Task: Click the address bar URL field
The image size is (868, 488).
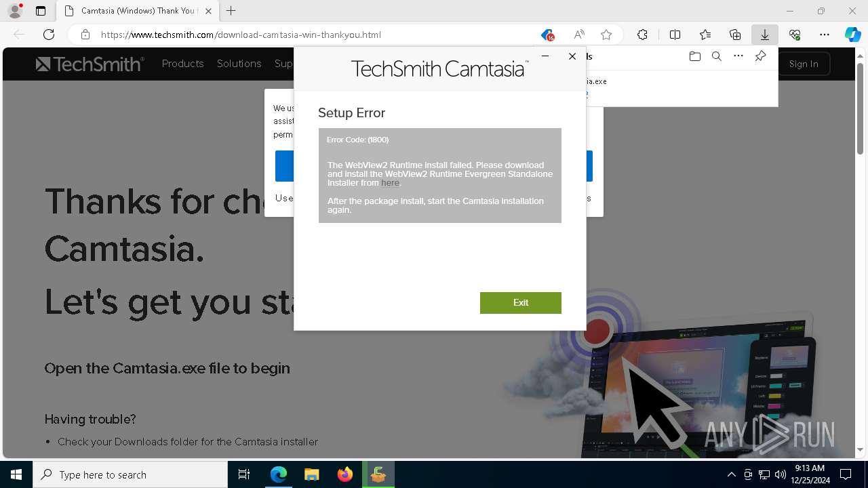Action: (x=312, y=35)
